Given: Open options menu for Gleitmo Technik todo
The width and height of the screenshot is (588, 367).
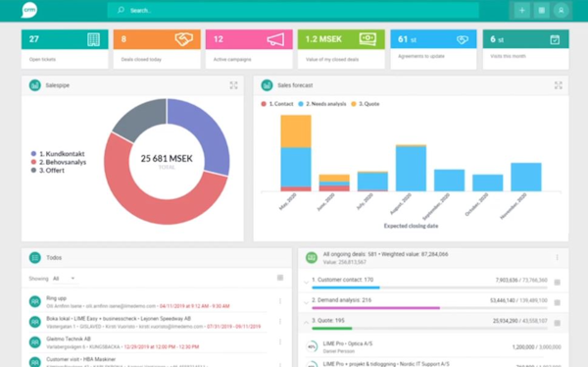Looking at the screenshot, I should tap(280, 341).
